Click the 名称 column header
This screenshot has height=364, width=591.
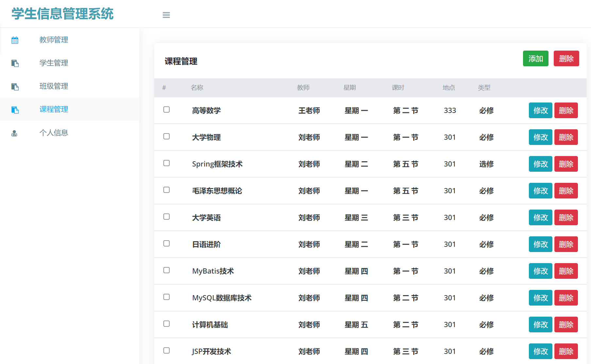pos(197,87)
